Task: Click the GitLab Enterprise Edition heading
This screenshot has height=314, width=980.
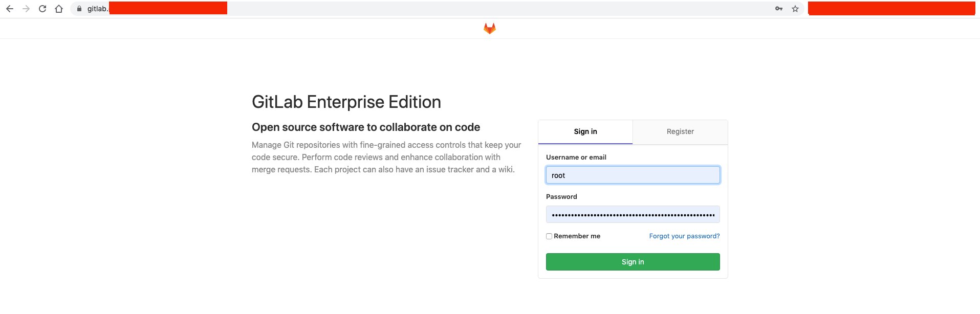Action: (x=346, y=102)
